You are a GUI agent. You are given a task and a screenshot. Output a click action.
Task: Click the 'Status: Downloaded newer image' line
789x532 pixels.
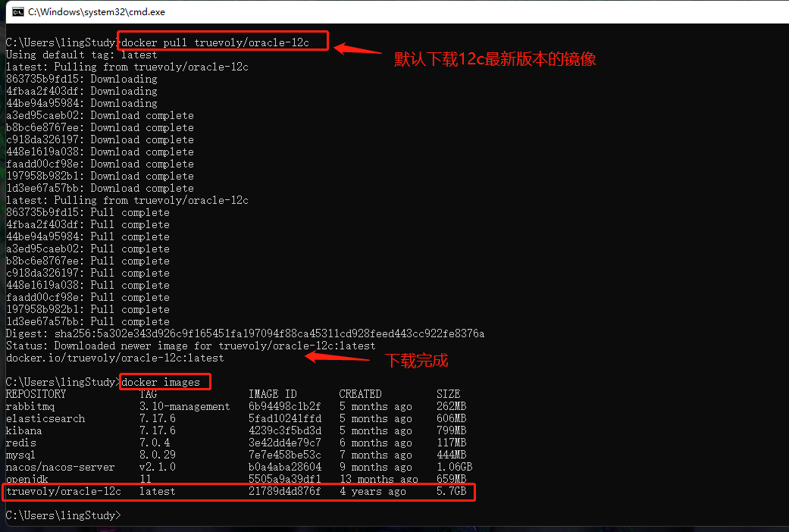click(x=191, y=346)
